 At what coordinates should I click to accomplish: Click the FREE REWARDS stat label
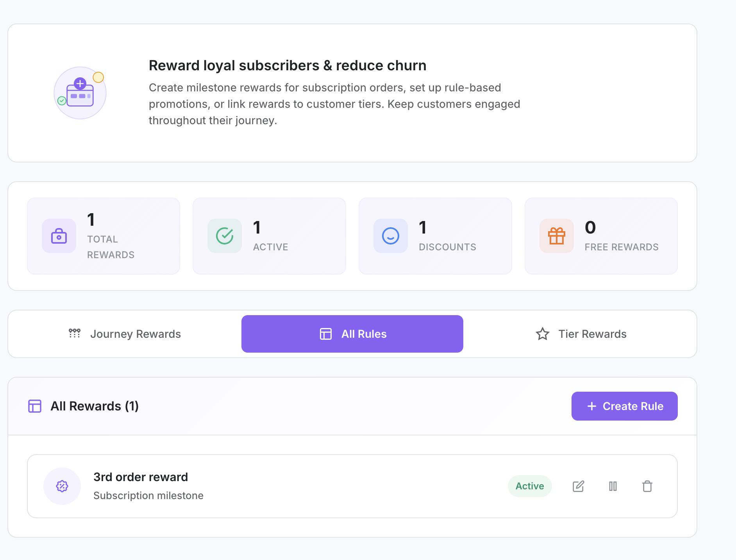click(622, 247)
